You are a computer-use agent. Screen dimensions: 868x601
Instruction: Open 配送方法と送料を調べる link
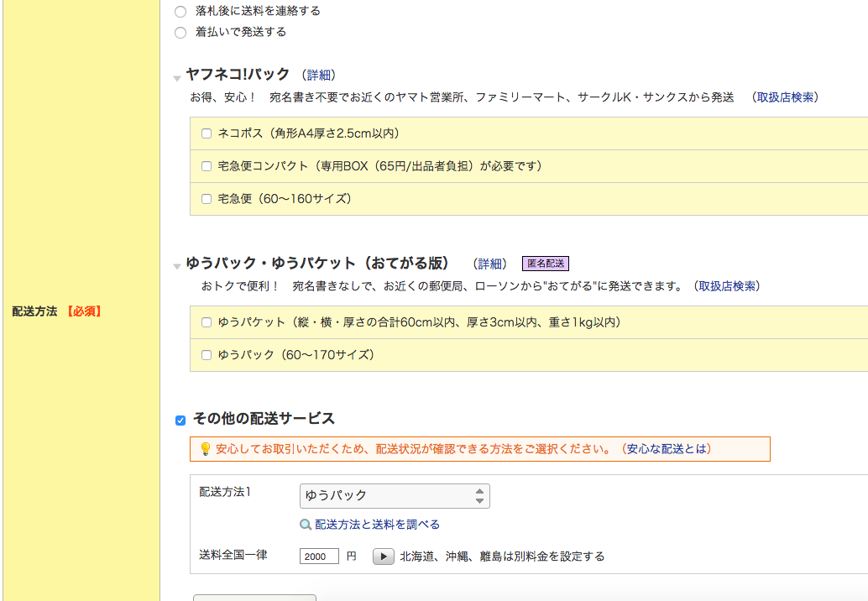point(378,524)
